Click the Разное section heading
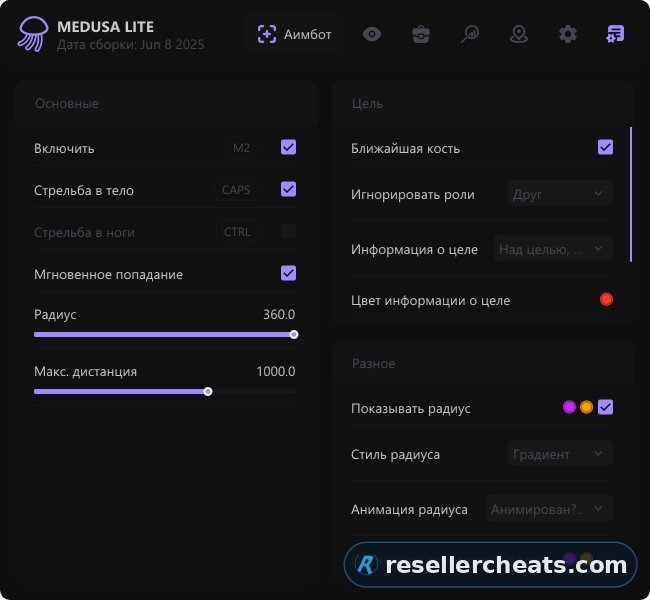 (x=373, y=364)
